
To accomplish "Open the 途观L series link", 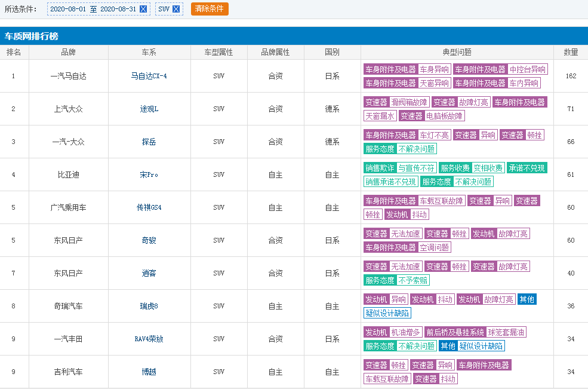I will [x=149, y=109].
